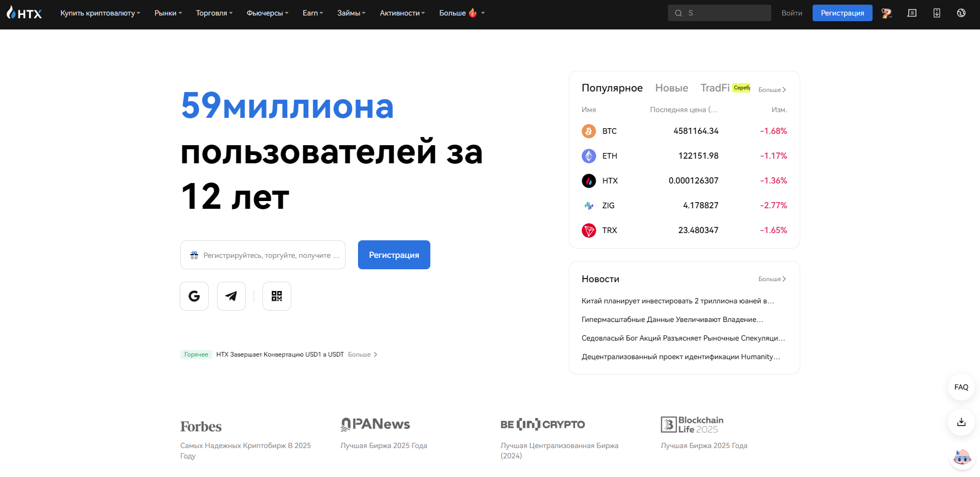The width and height of the screenshot is (980, 477).
Task: Focus the header search field
Action: [x=720, y=13]
